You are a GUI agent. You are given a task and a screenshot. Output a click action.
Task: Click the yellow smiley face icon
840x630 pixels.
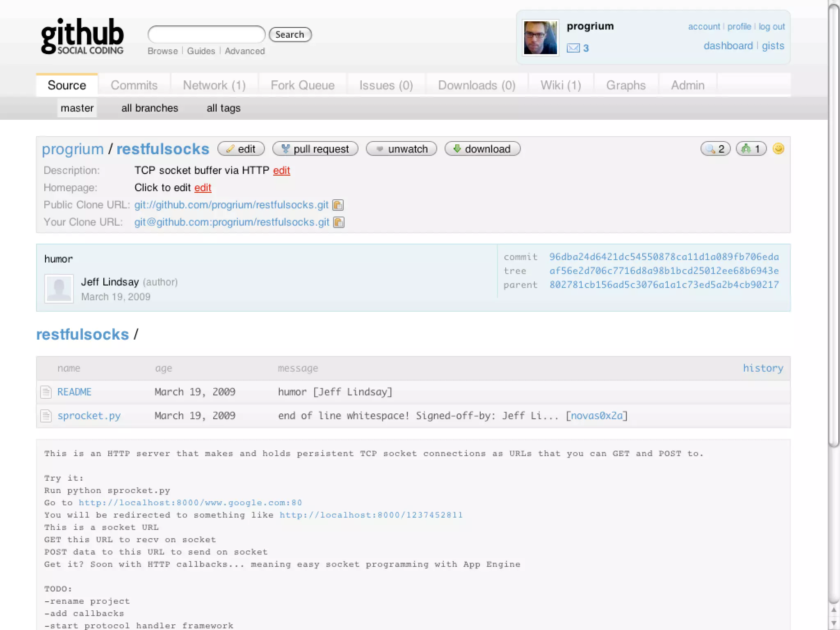(x=778, y=148)
